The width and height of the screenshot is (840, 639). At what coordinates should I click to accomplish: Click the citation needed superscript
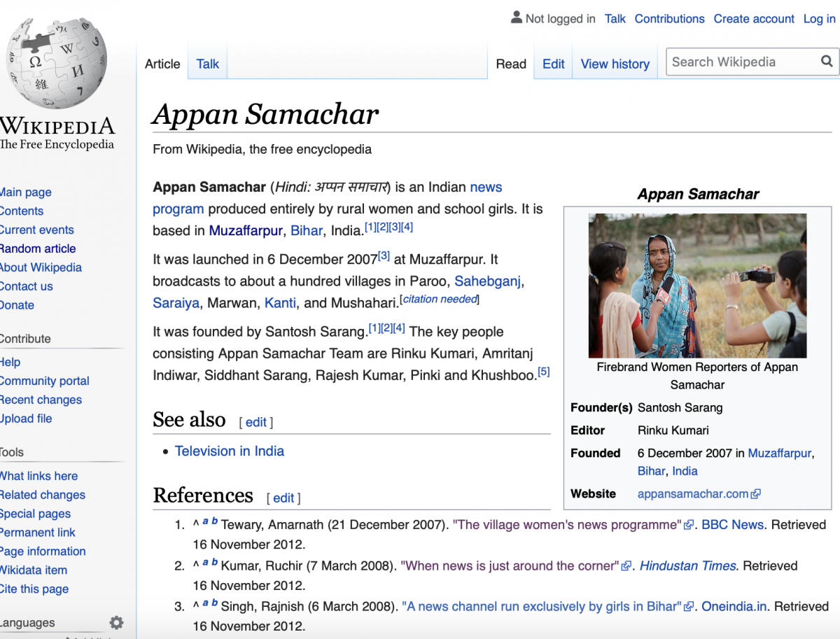(x=440, y=300)
